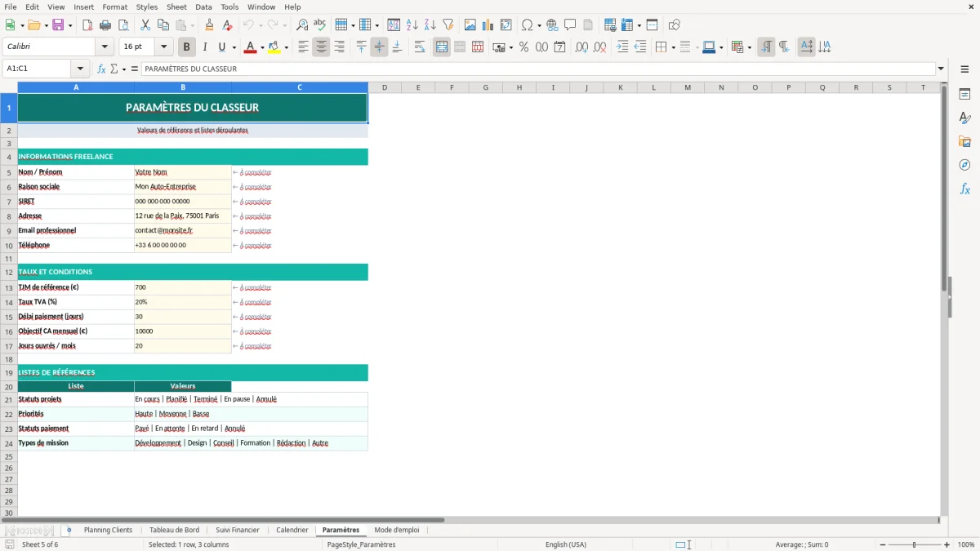
Task: Switch to Planning Clients sheet tab
Action: [x=108, y=530]
